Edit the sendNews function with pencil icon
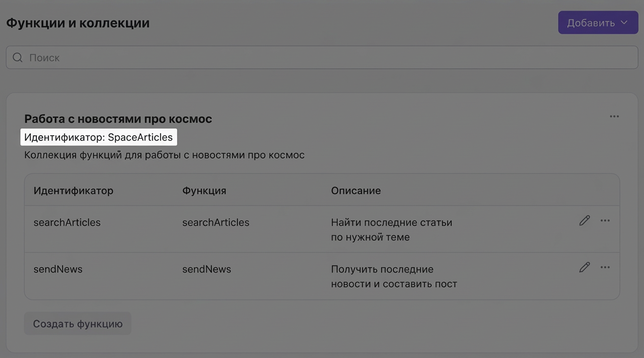The image size is (644, 358). [584, 268]
